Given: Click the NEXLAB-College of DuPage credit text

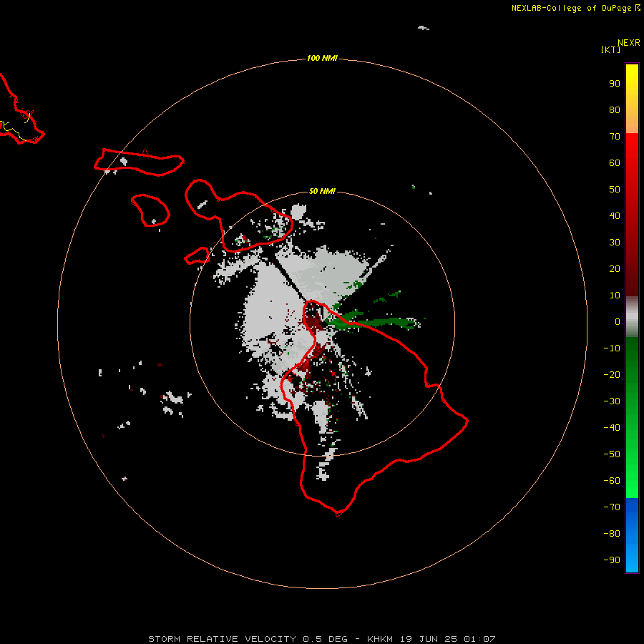Looking at the screenshot, I should (x=571, y=8).
